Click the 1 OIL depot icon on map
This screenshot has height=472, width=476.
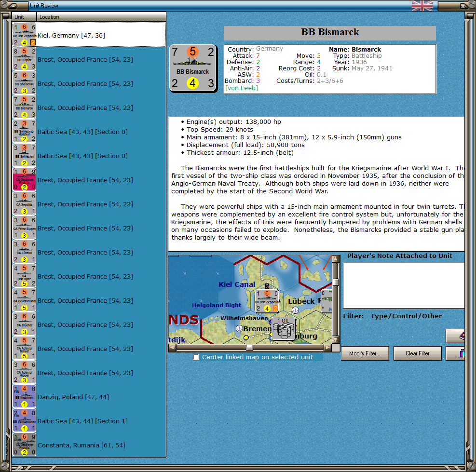click(283, 328)
